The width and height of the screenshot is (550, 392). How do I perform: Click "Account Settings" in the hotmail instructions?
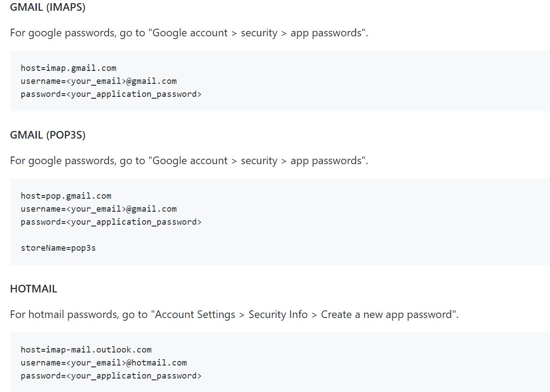(x=195, y=315)
